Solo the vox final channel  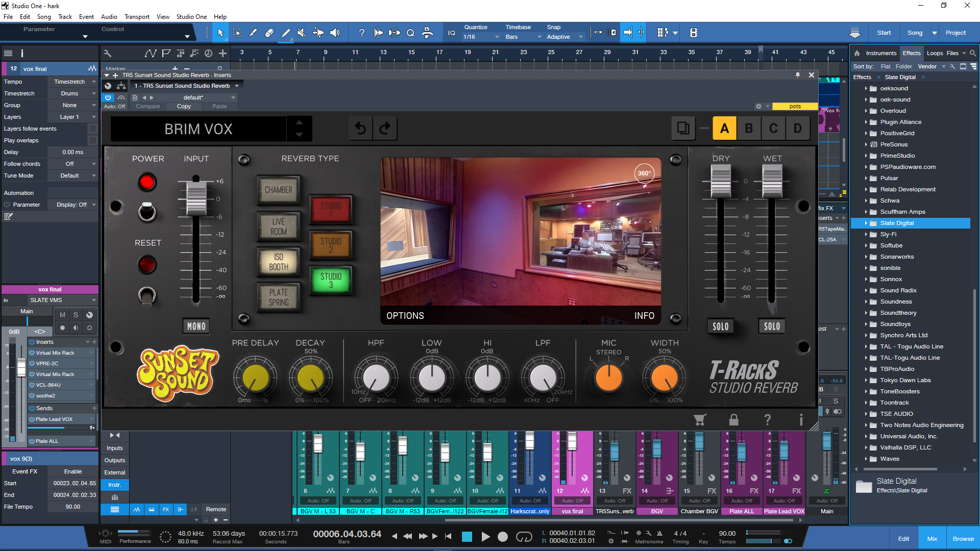tap(76, 315)
